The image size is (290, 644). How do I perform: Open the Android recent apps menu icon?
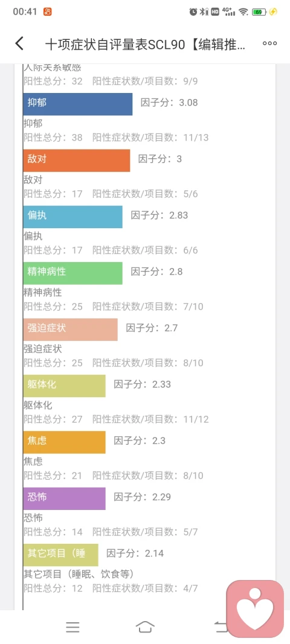click(73, 626)
